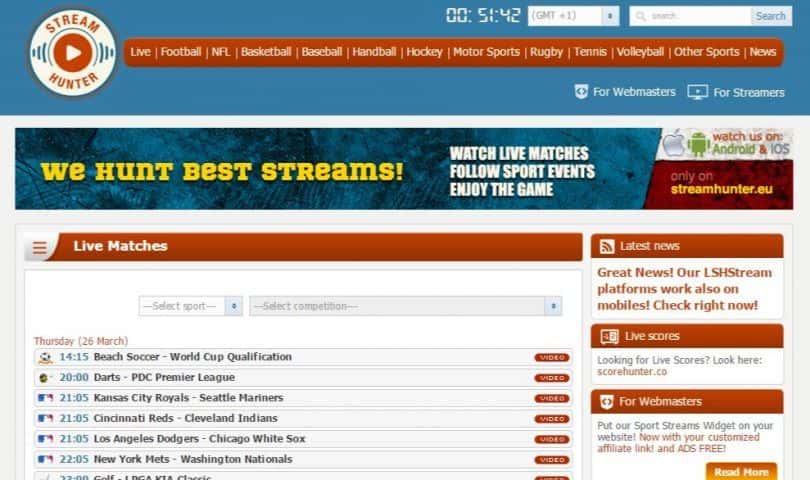Open Kansas City Royals - Seattle Mariners match
Viewport: 810px width, 480px height.
(188, 398)
